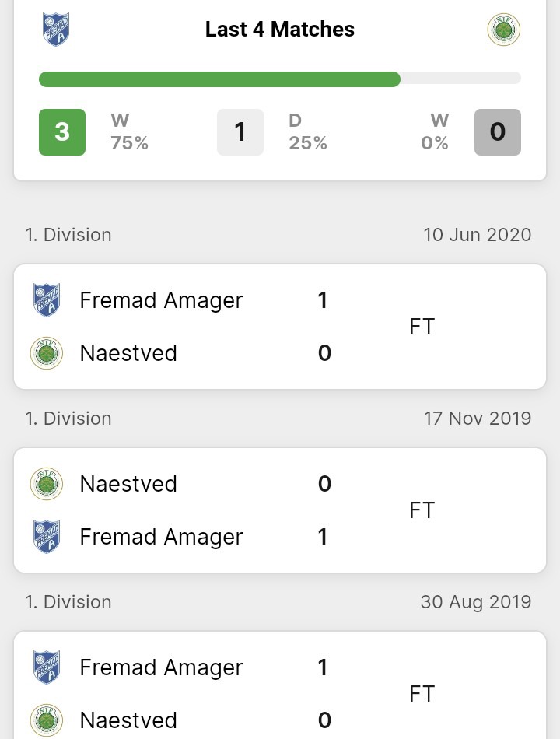The height and width of the screenshot is (739, 560).
Task: Open 10 Jun 2020 match FT status
Action: [x=422, y=327]
